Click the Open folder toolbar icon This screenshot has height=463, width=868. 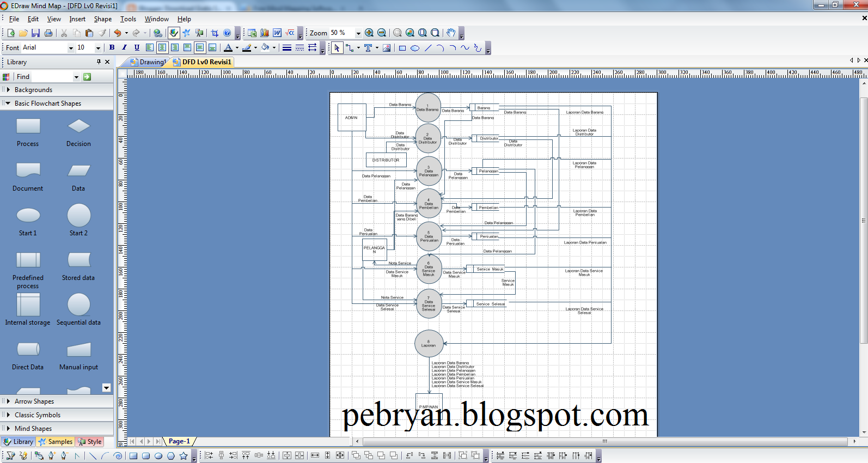tap(23, 33)
